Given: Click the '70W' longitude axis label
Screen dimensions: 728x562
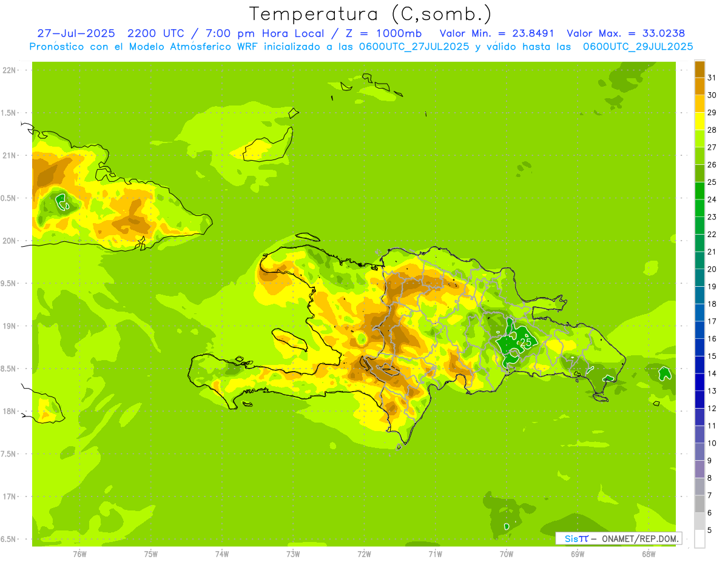Looking at the screenshot, I should click(507, 554).
